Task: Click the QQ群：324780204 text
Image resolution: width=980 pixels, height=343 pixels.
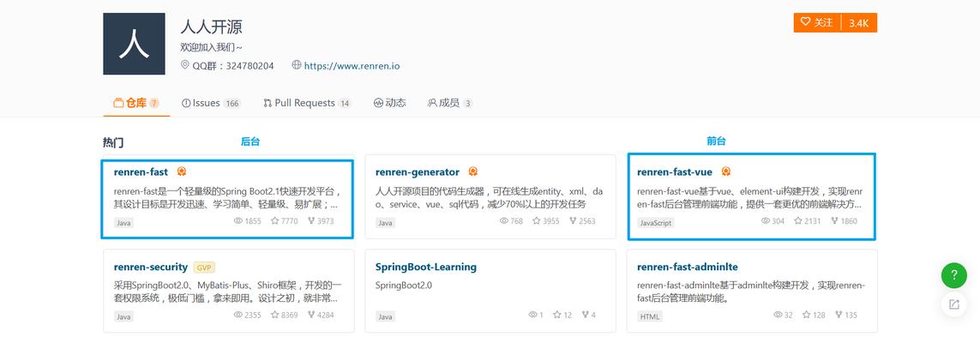Action: [x=232, y=66]
